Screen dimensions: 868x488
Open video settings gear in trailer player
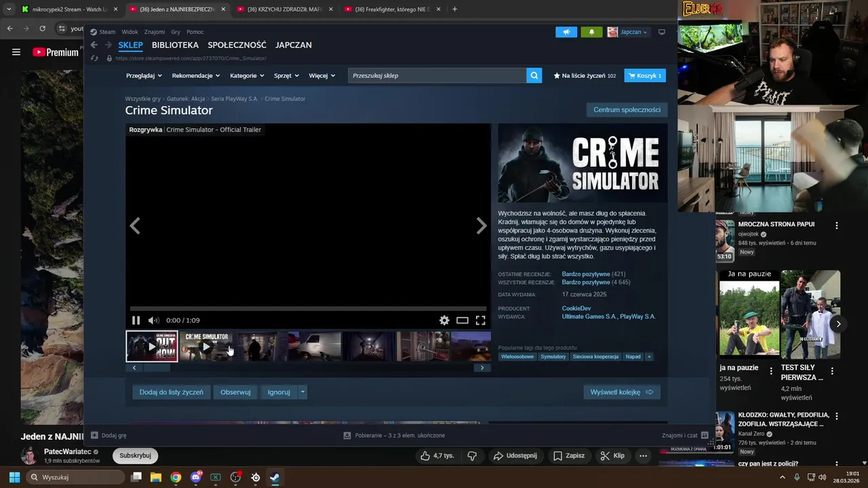point(444,321)
